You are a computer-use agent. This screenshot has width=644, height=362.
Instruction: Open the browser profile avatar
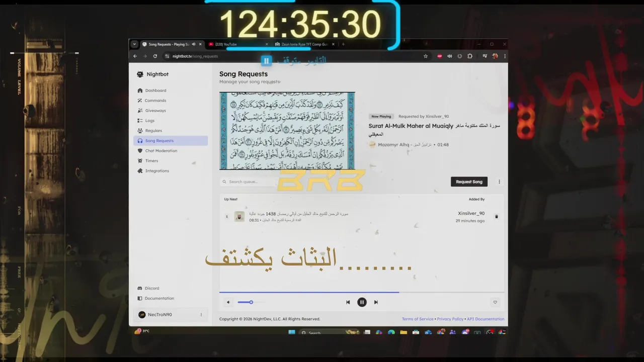click(495, 56)
